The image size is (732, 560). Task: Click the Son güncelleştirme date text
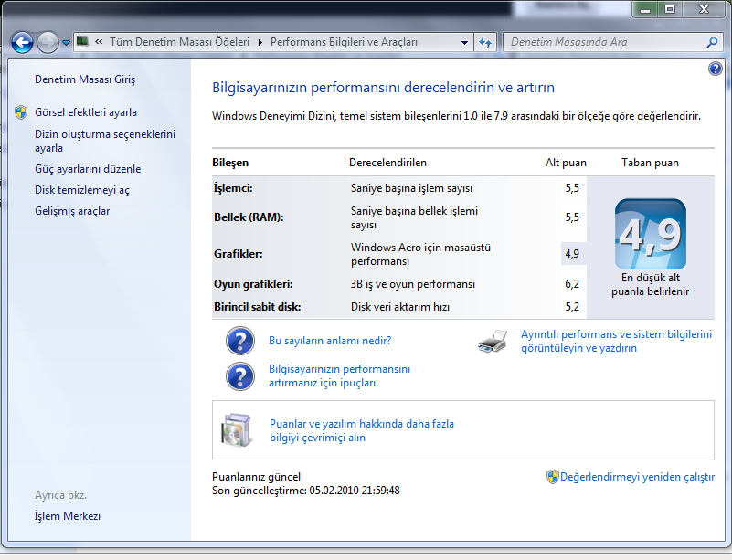pyautogui.click(x=306, y=491)
